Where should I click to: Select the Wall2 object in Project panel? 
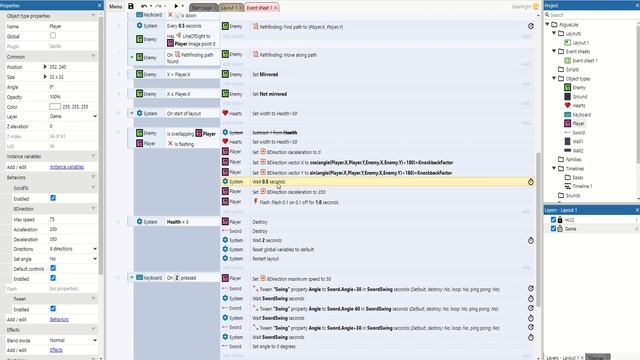(x=574, y=151)
